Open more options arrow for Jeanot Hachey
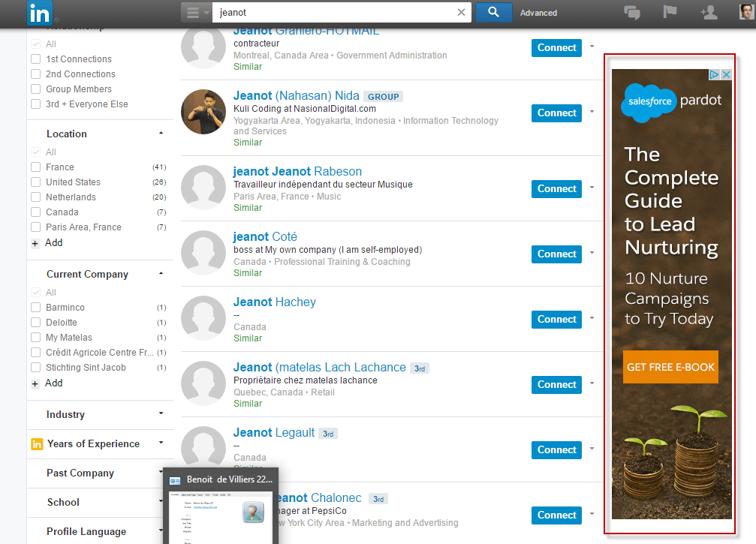Screen dimensions: 756x544 [x=592, y=318]
